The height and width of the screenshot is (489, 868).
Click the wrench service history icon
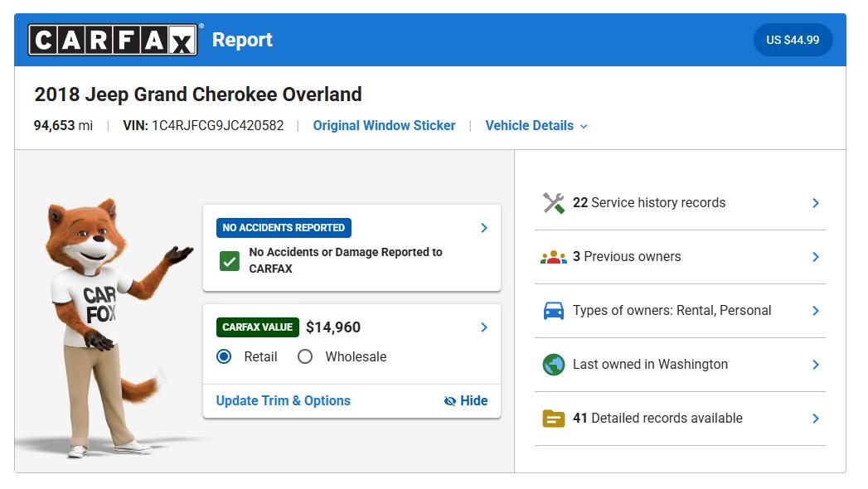tap(553, 203)
